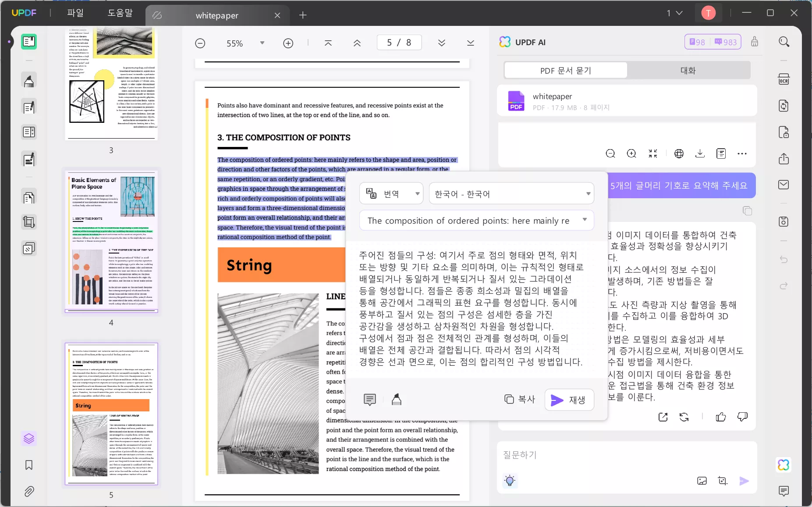Click the Save disk icon in right sidebar

click(784, 221)
